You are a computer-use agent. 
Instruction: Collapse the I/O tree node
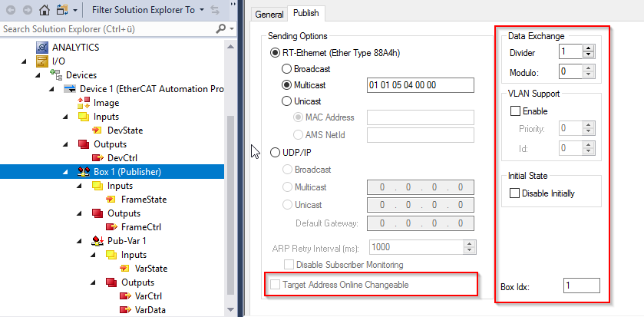pyautogui.click(x=25, y=61)
